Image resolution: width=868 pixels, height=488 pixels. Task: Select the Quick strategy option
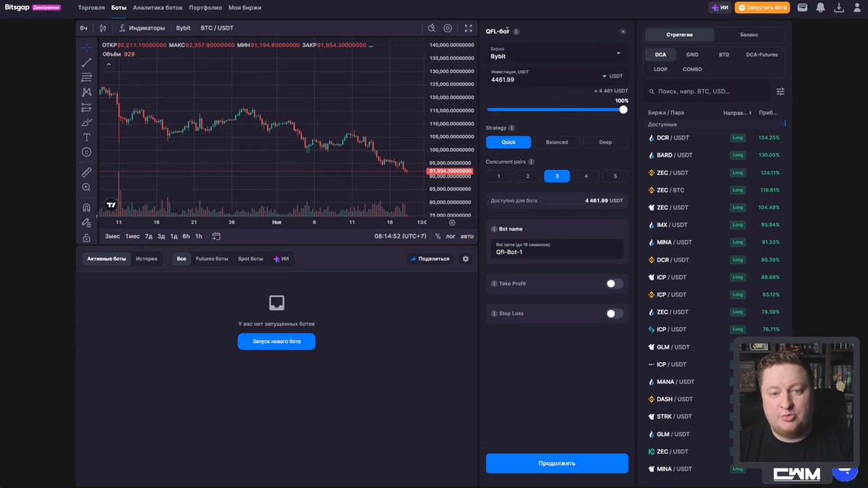click(x=509, y=142)
